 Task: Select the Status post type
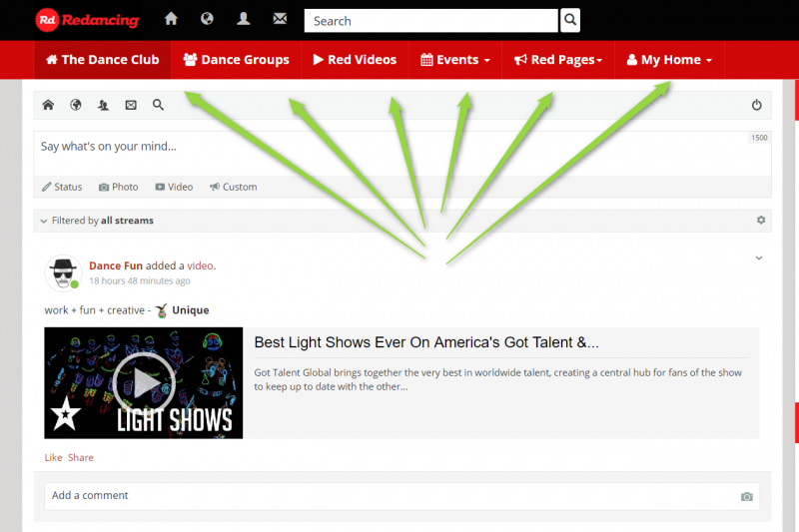(x=62, y=187)
